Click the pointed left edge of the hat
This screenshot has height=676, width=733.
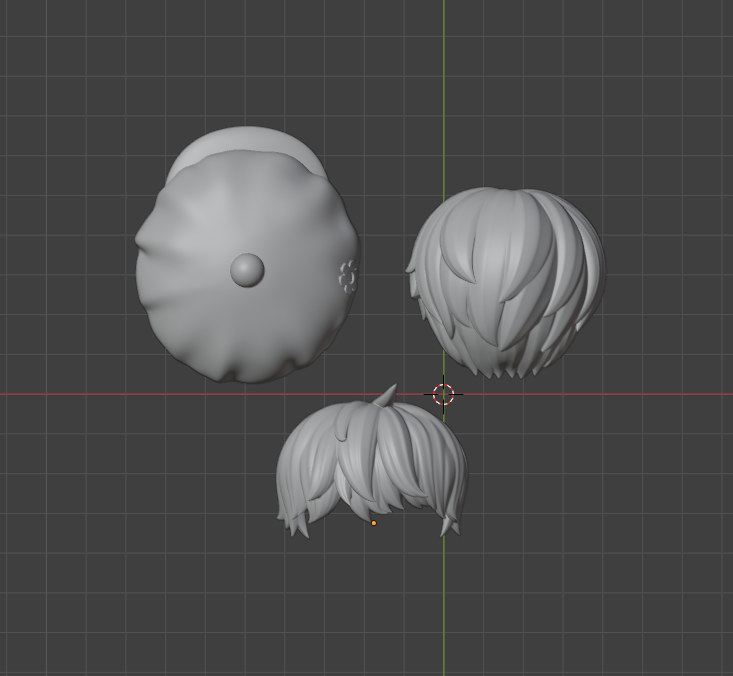pyautogui.click(x=140, y=240)
